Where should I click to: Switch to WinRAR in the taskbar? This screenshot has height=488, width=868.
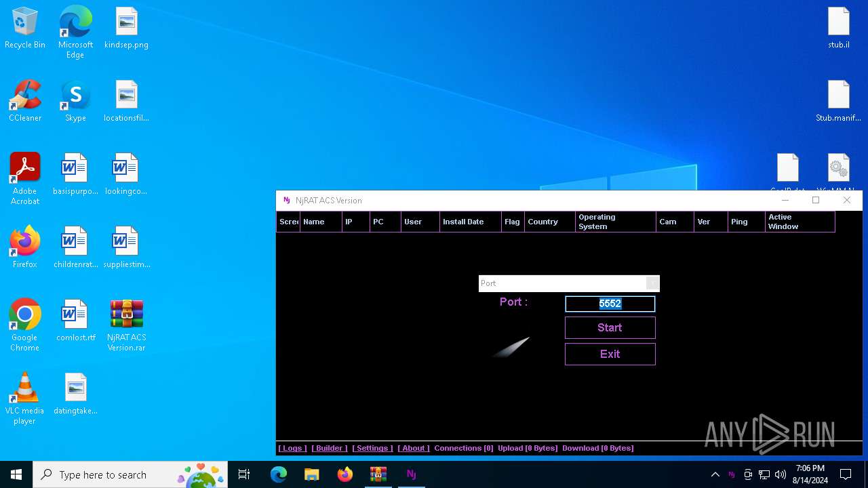(x=378, y=474)
